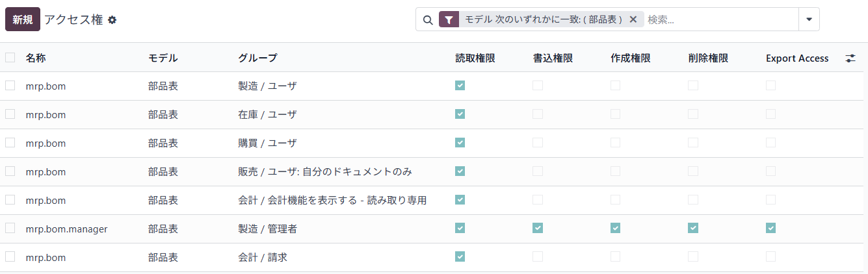Type in the 検索 search field
This screenshot has width=868, height=274.
pyautogui.click(x=718, y=19)
